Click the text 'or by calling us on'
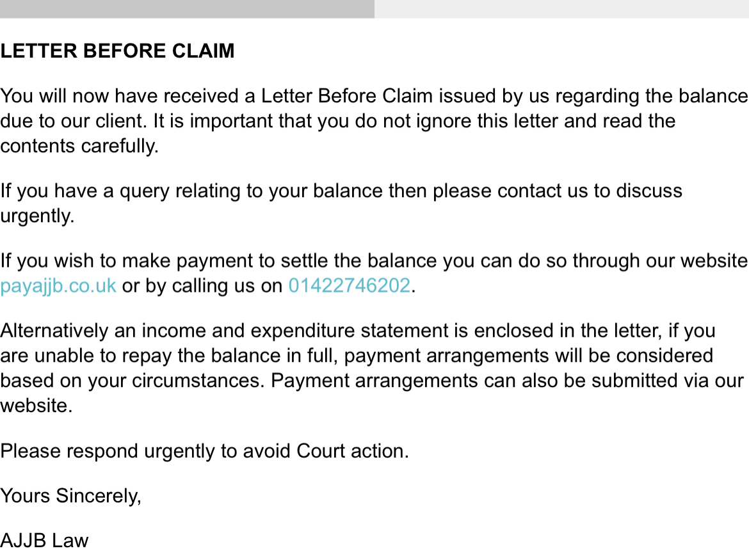 pyautogui.click(x=202, y=286)
